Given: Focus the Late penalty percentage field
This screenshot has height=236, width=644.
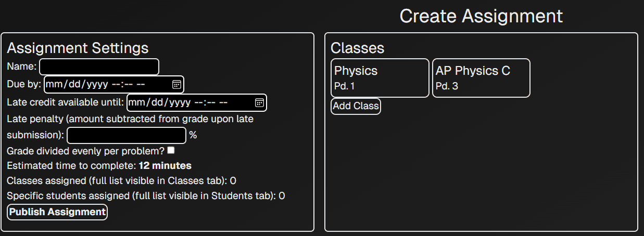Looking at the screenshot, I should click(126, 135).
